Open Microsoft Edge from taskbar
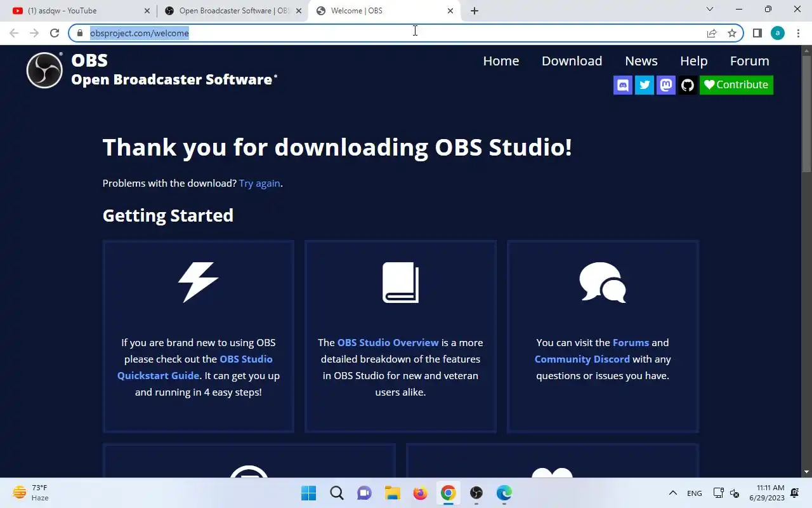This screenshot has height=508, width=812. click(504, 493)
